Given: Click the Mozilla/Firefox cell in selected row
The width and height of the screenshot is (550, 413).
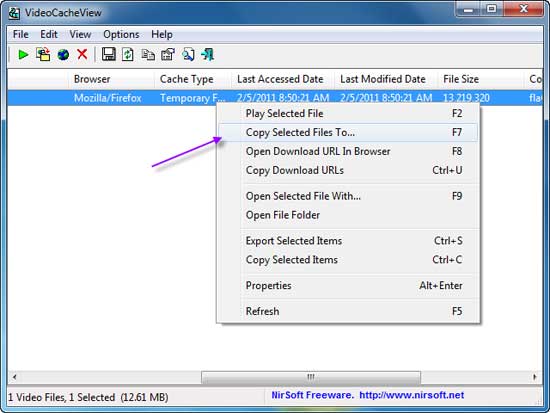Looking at the screenshot, I should click(108, 98).
